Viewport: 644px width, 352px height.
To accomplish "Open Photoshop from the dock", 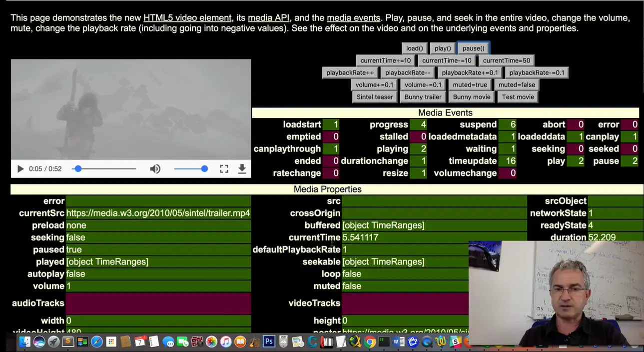I will (269, 342).
